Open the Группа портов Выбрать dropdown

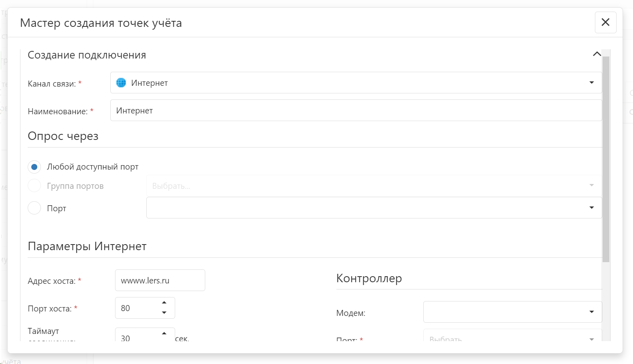point(591,185)
